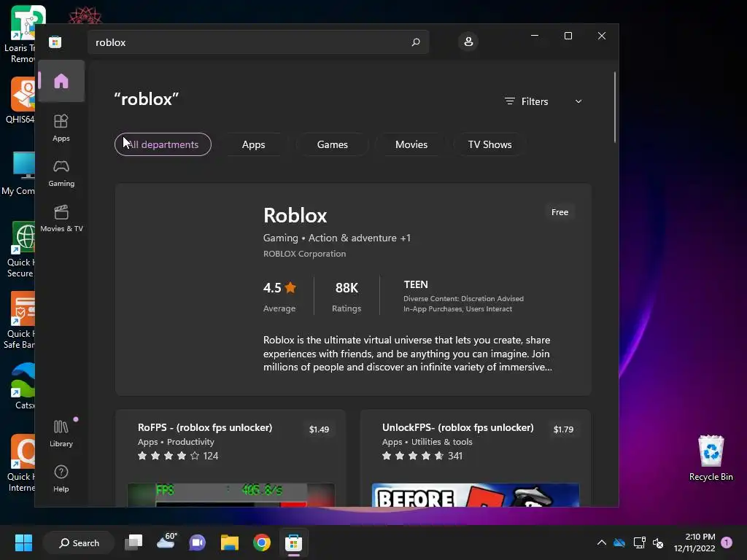Open the notification count badge
The image size is (747, 560).
[727, 542]
